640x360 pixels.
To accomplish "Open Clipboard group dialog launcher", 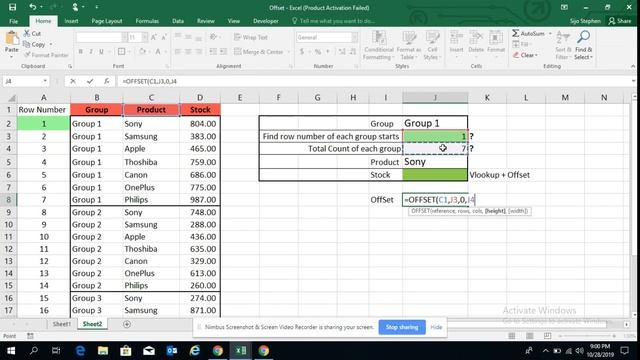I will tap(70, 66).
